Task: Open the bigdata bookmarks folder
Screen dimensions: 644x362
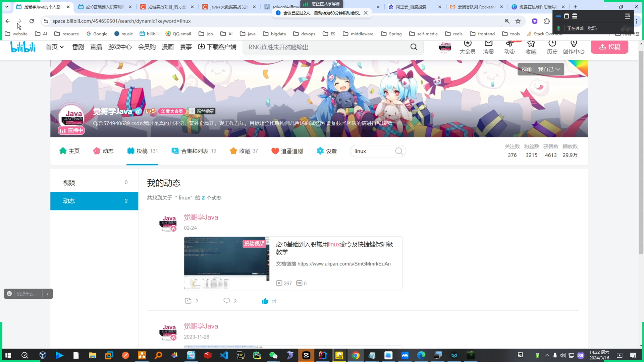Action: (x=274, y=34)
